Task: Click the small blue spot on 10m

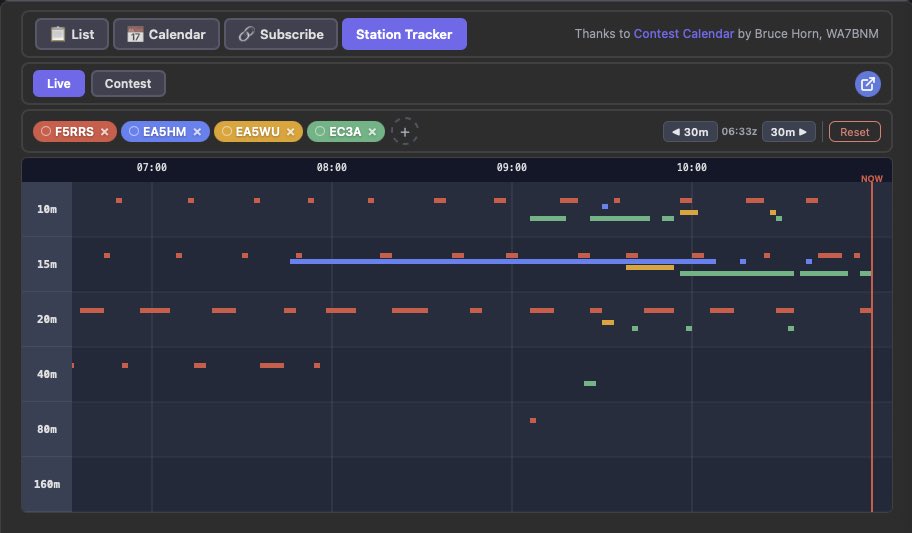Action: pyautogui.click(x=605, y=207)
